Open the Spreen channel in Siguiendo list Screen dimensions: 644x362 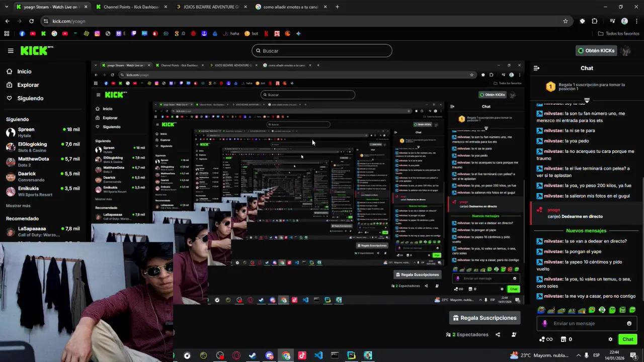[43, 132]
